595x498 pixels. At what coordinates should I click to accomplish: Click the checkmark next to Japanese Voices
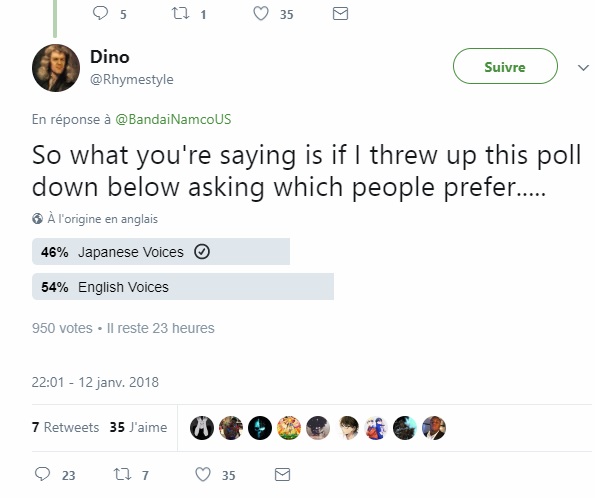(202, 252)
